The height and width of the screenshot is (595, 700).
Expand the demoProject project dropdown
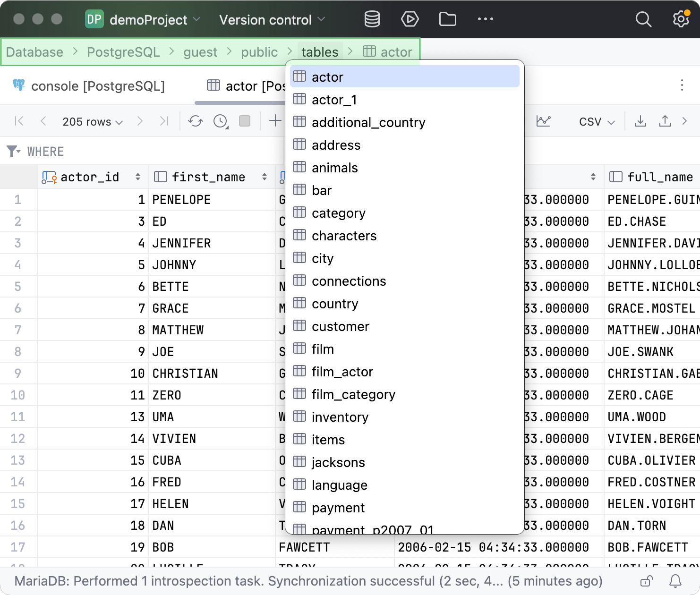[148, 20]
